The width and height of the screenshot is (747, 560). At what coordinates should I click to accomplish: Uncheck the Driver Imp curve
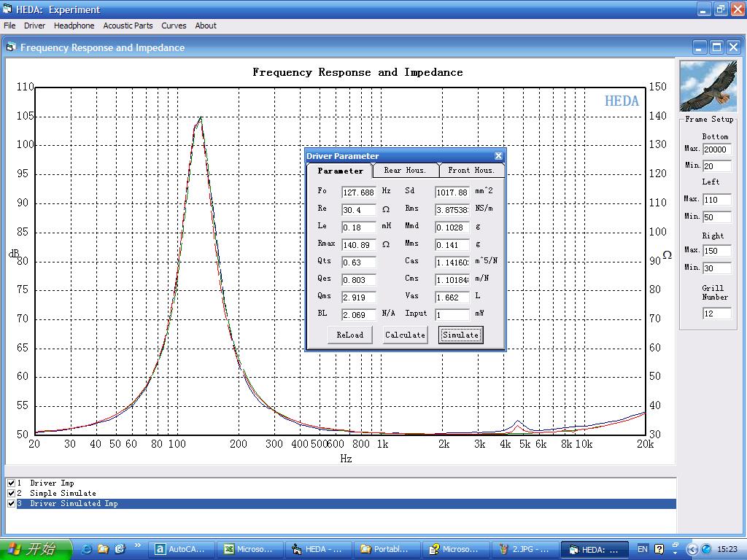point(11,483)
